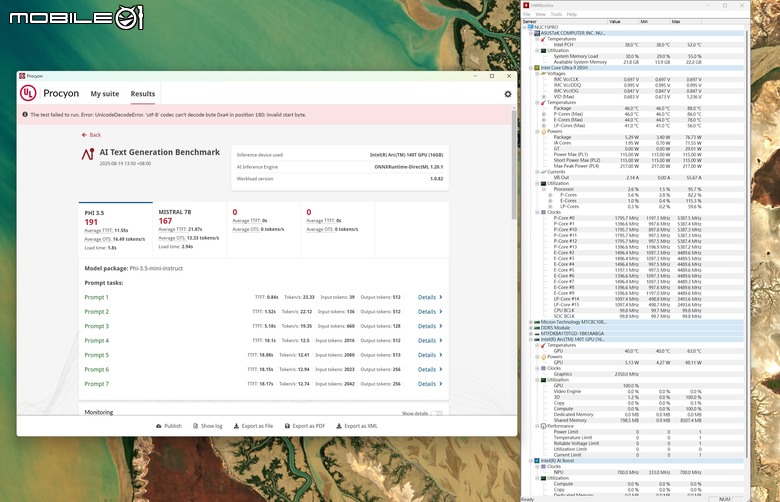The height and width of the screenshot is (502, 780).
Task: Click the Max column header
Action: click(685, 22)
